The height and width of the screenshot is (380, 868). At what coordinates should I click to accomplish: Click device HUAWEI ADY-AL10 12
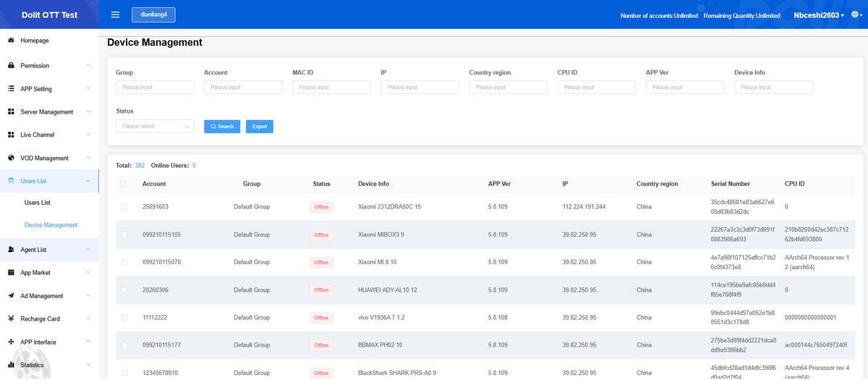(x=388, y=290)
